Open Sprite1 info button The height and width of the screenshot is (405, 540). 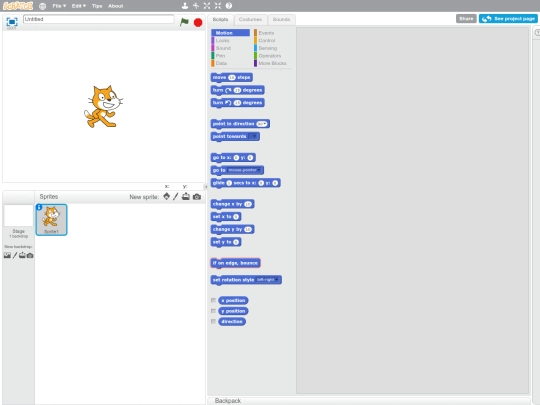(39, 207)
